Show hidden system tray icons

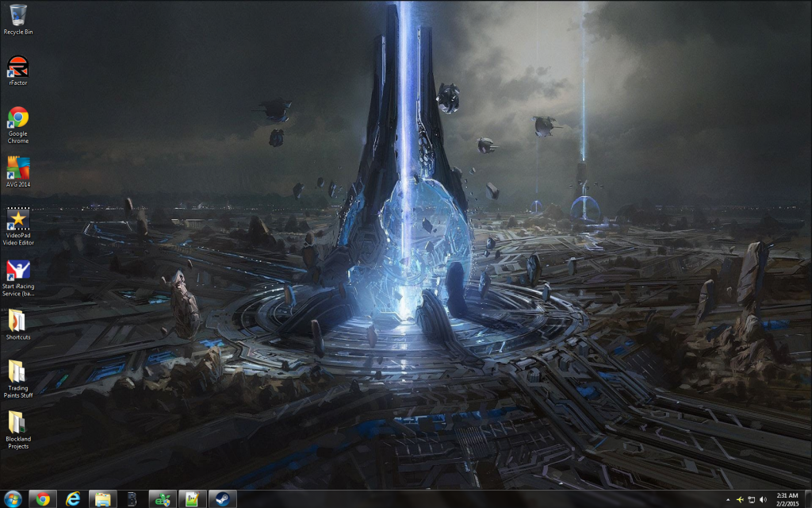pos(728,500)
